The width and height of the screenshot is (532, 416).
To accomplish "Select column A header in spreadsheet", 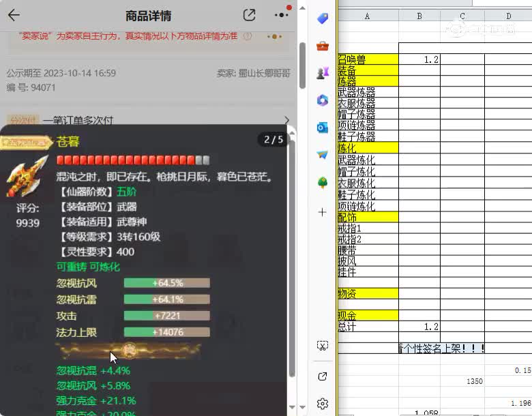I will pos(368,16).
